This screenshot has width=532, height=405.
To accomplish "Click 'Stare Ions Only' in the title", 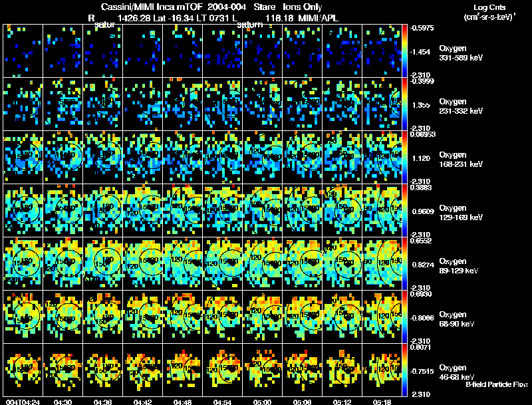I will tap(288, 7).
